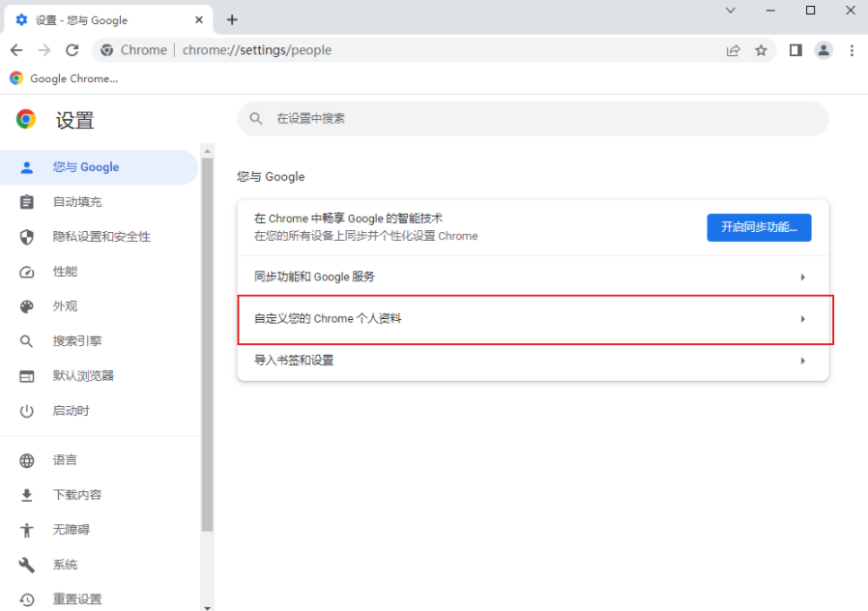This screenshot has height=611, width=868.
Task: Expand the arrow beside 导入书签和设置
Action: (802, 361)
